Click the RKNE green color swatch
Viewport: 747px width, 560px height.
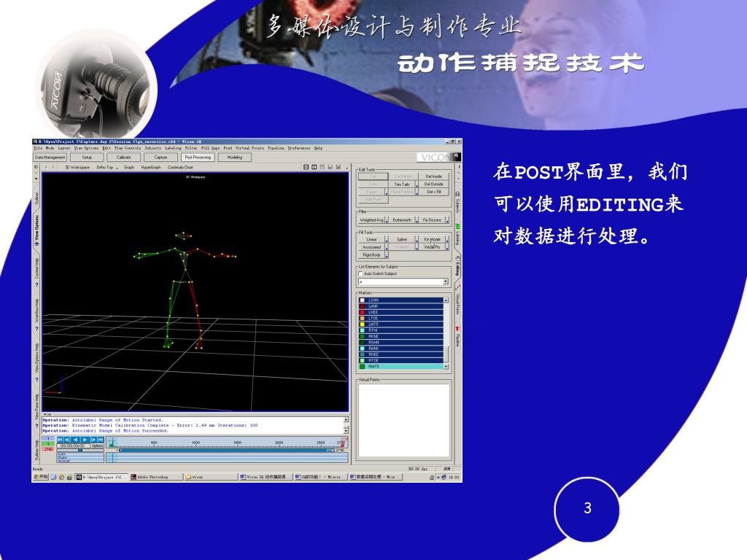coord(362,336)
